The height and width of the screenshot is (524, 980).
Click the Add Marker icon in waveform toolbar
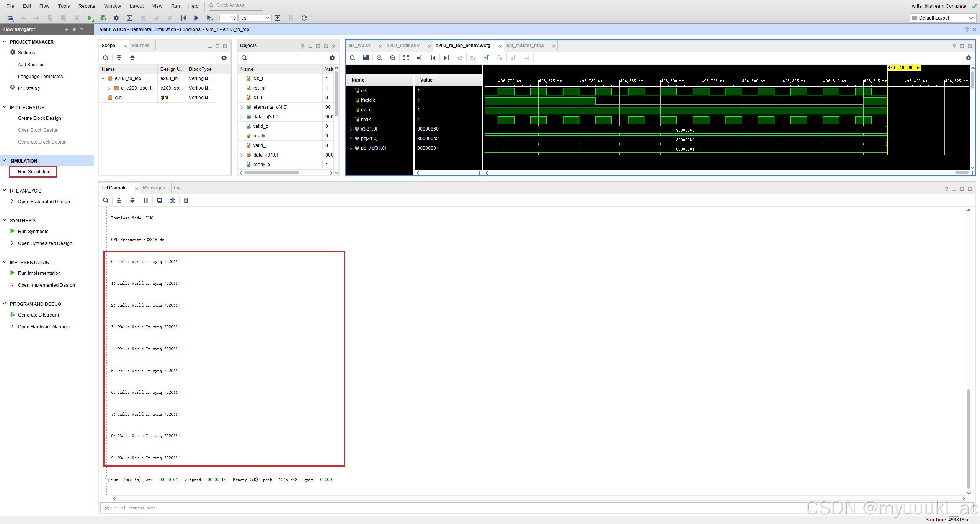pos(487,58)
